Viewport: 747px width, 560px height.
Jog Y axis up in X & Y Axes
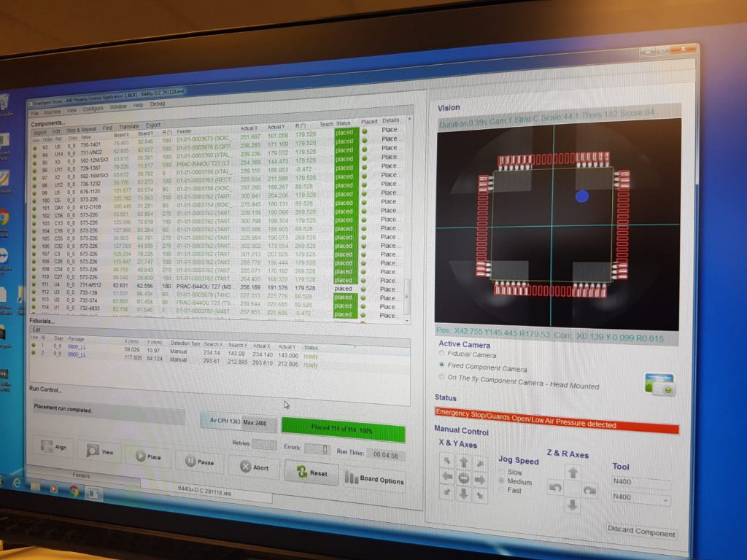click(x=463, y=462)
